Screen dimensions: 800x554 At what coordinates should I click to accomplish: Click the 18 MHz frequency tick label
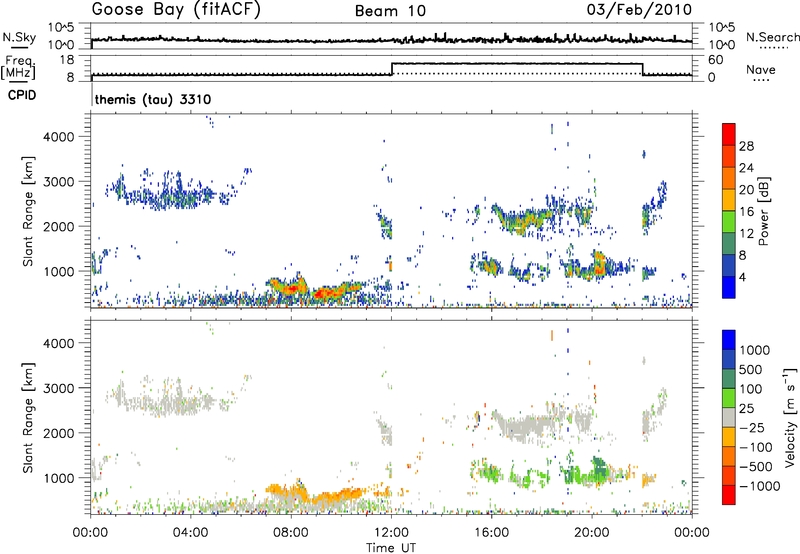(67, 60)
